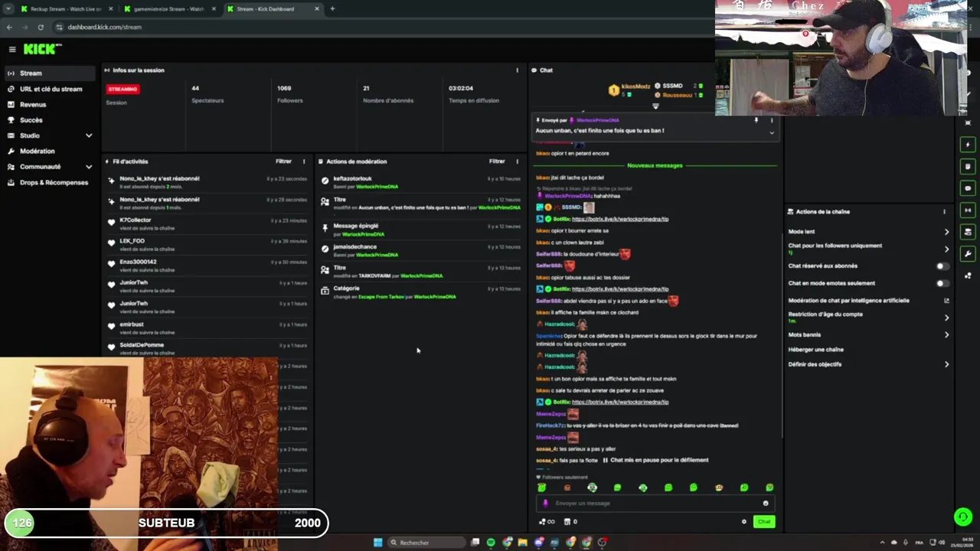This screenshot has width=980, height=551.
Task: Open external link for Modération de chat par IA
Action: pyautogui.click(x=946, y=301)
